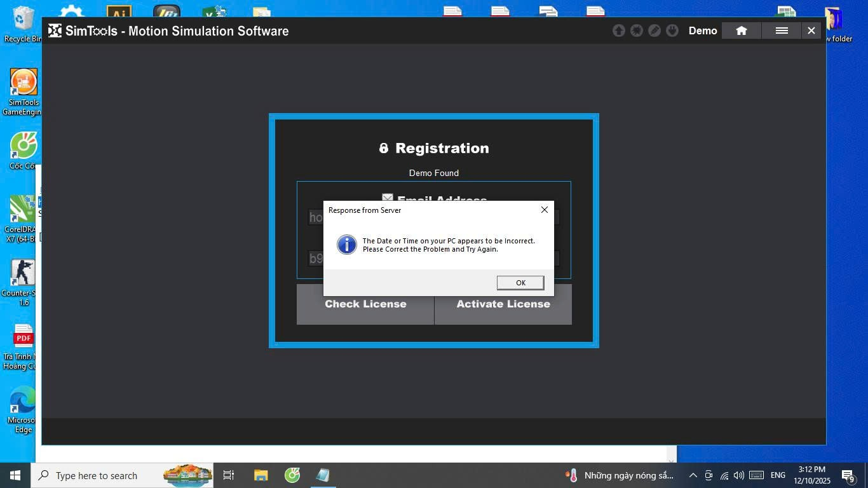
Task: Open the touch keyboard tray icon
Action: pyautogui.click(x=756, y=475)
